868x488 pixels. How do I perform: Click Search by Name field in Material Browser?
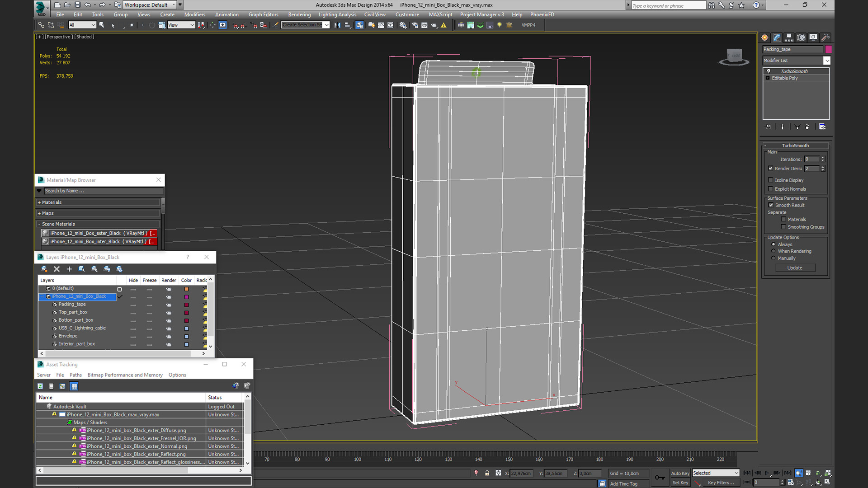101,191
